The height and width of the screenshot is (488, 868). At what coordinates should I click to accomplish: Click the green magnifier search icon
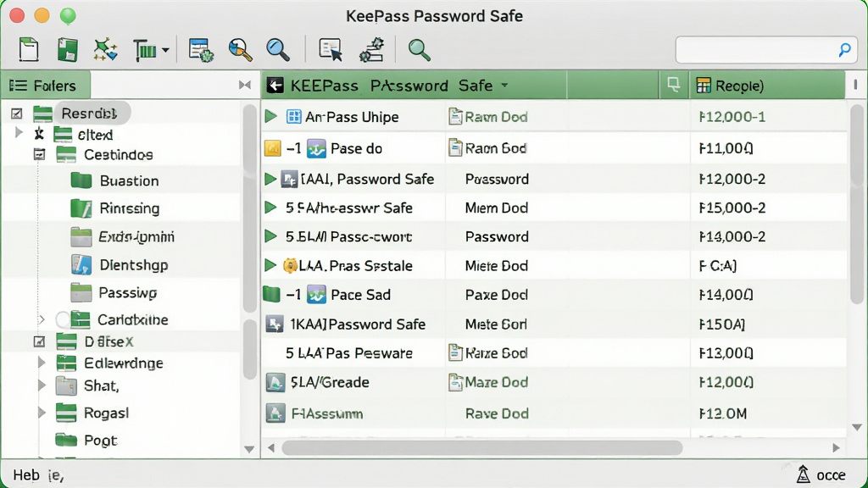coord(419,50)
